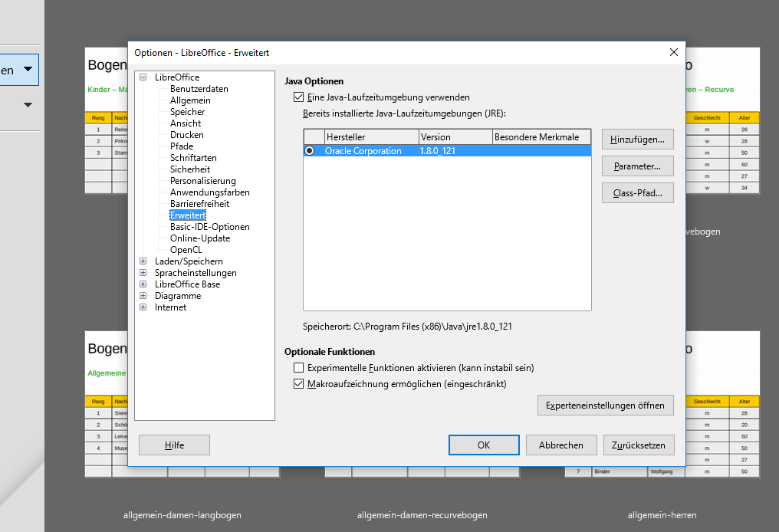Open Online-Update page
Screen dimensions: 779x532
(x=200, y=238)
